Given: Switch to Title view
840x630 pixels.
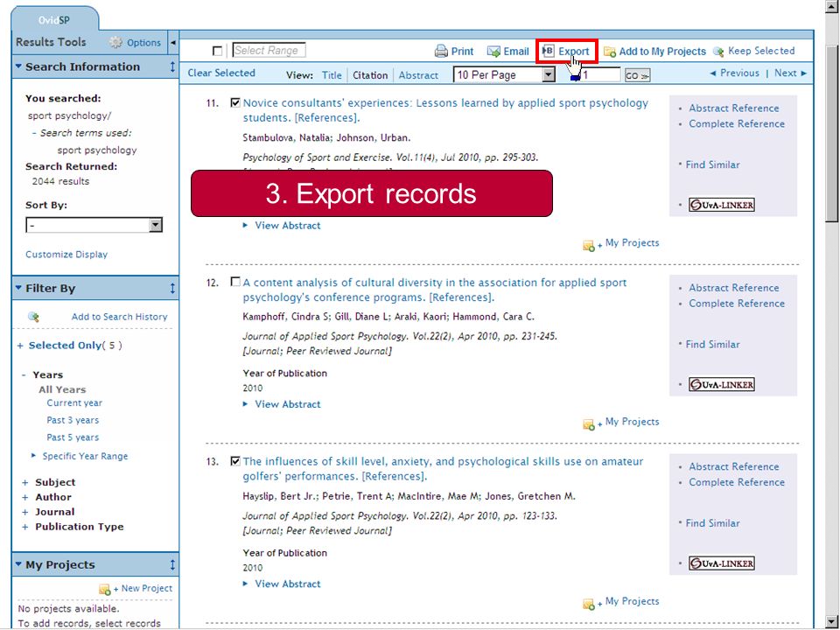Looking at the screenshot, I should point(332,75).
